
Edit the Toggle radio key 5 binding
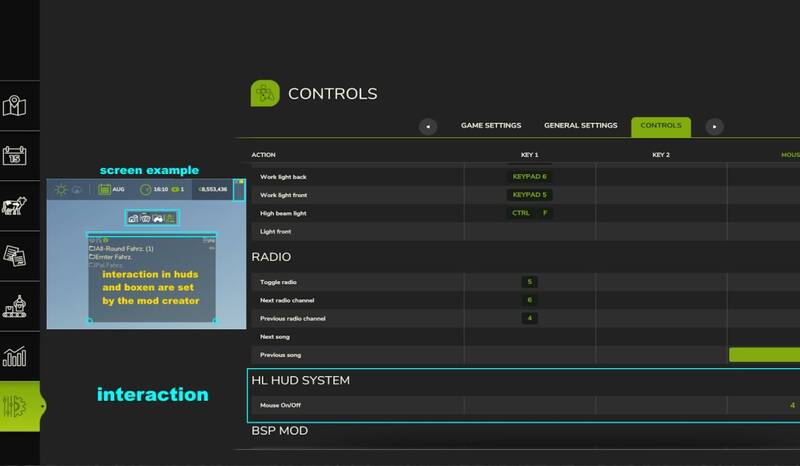click(529, 282)
